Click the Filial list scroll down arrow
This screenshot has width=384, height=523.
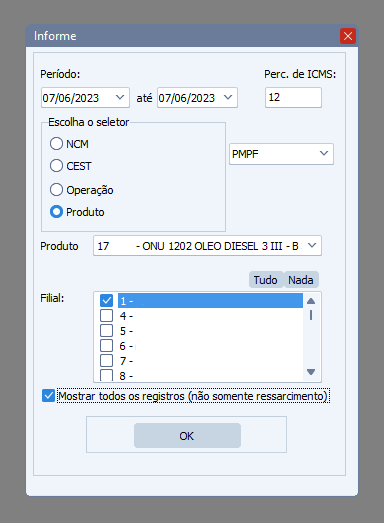tap(311, 372)
